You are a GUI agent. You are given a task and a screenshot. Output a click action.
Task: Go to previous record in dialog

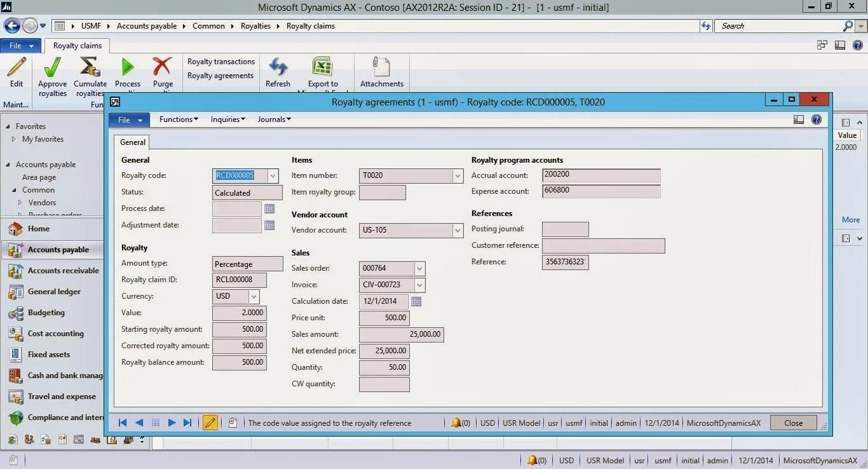[139, 423]
